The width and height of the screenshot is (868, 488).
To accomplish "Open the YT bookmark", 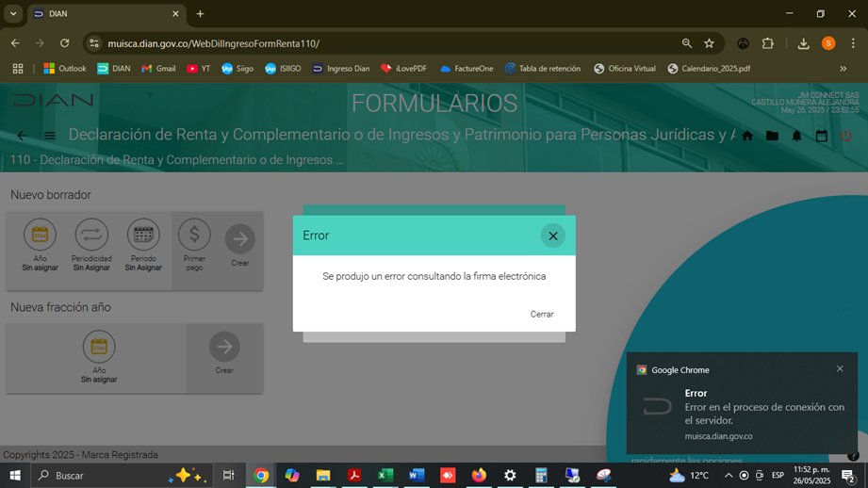I will click(199, 69).
